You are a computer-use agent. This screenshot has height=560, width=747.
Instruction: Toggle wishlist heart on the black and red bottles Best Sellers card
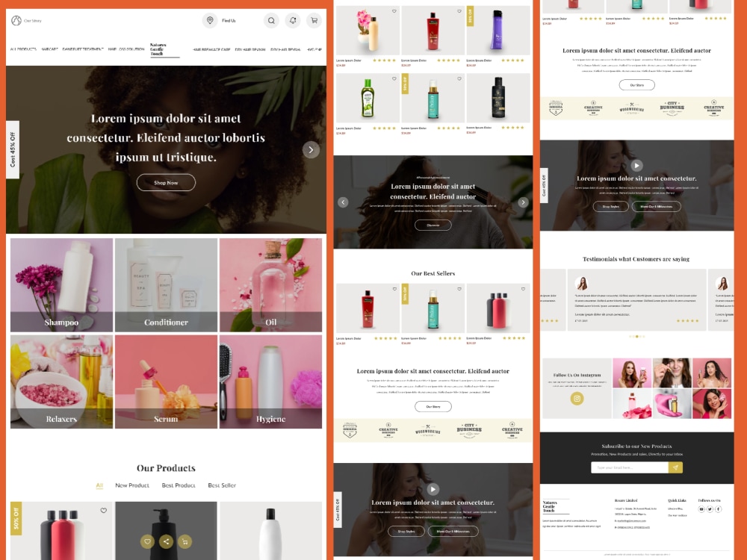[x=523, y=289]
